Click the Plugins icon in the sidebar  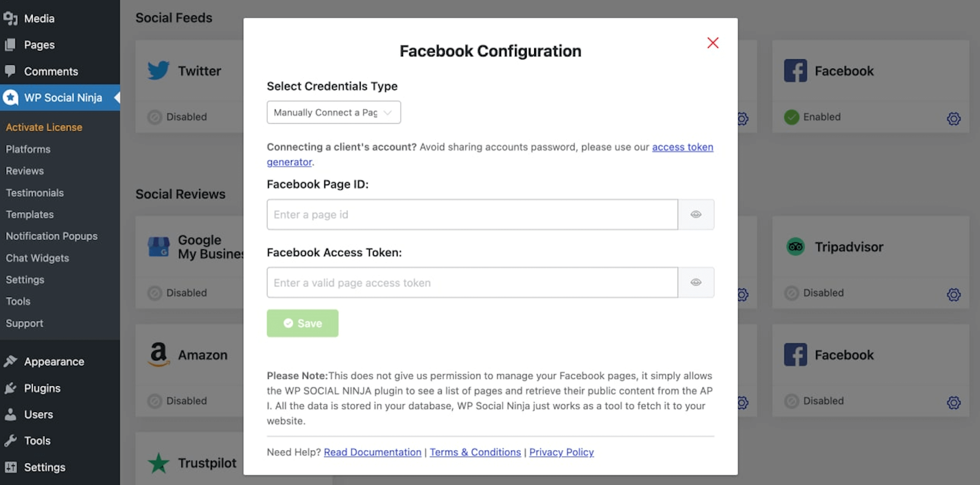(10, 388)
